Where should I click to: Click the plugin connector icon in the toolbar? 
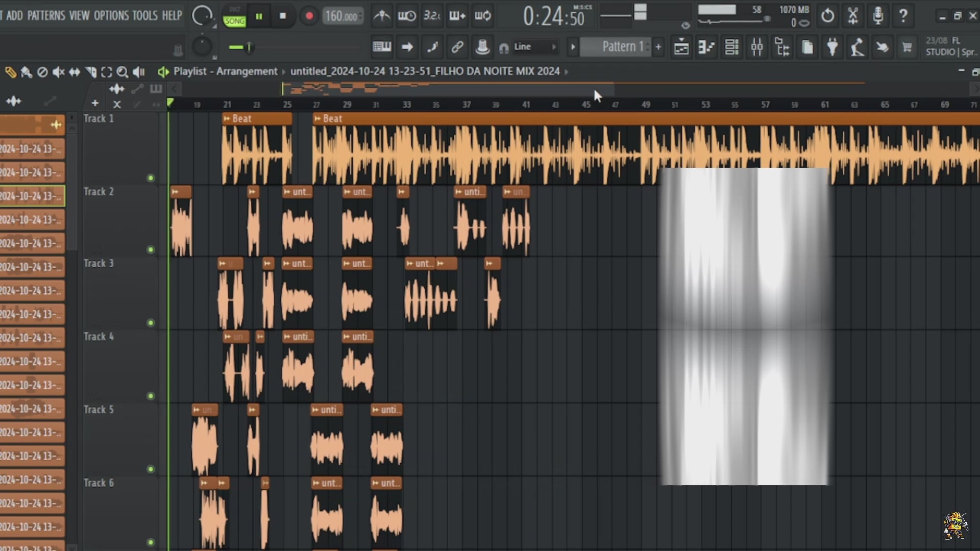click(x=832, y=46)
